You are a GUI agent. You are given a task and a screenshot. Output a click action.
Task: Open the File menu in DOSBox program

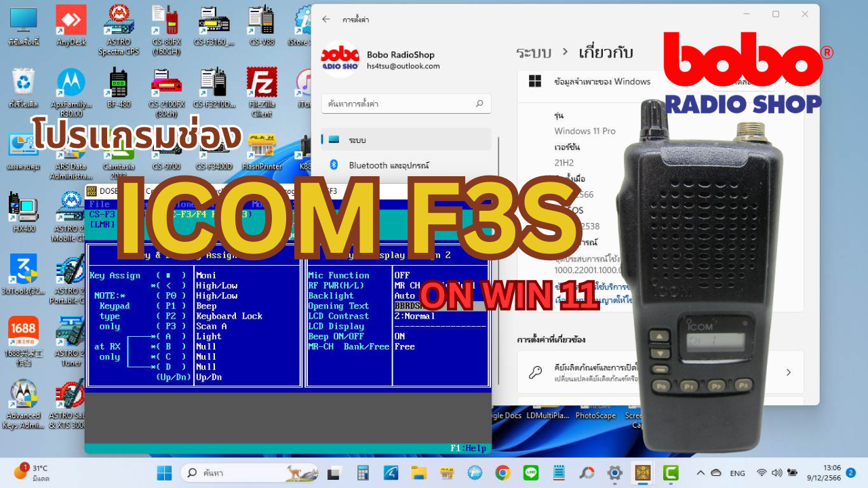click(x=100, y=204)
